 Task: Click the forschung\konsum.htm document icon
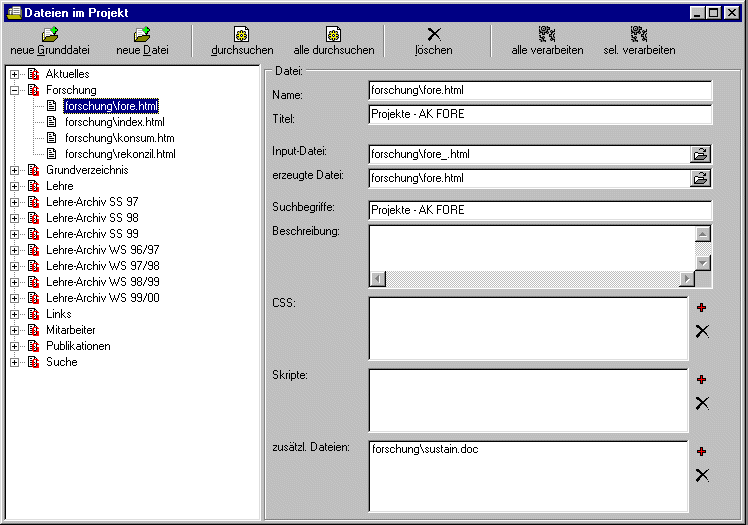coord(52,138)
